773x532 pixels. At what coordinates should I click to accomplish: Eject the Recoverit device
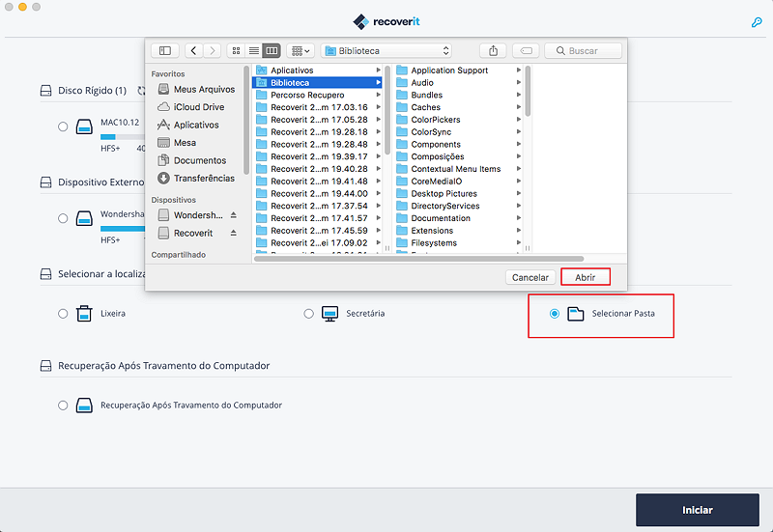(233, 233)
